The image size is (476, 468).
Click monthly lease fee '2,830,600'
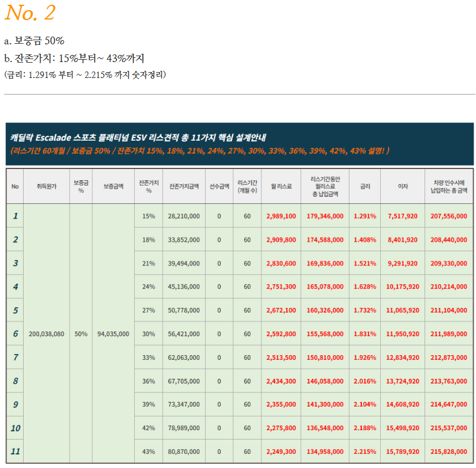(x=281, y=264)
